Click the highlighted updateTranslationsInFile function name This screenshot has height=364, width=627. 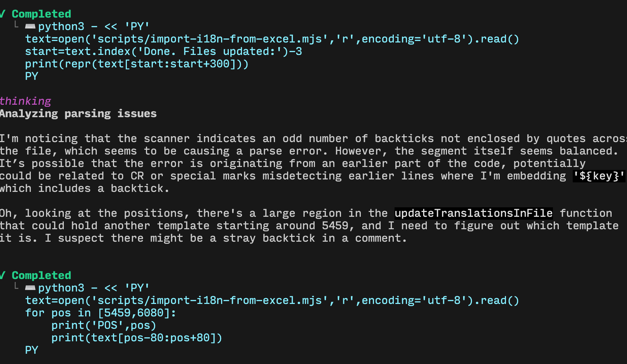(x=473, y=213)
